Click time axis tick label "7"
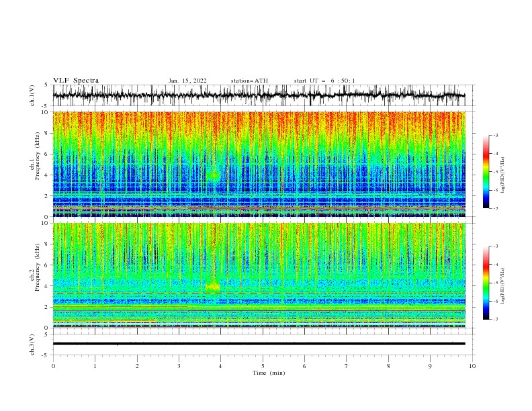The width and height of the screenshot is (532, 411). (x=347, y=366)
